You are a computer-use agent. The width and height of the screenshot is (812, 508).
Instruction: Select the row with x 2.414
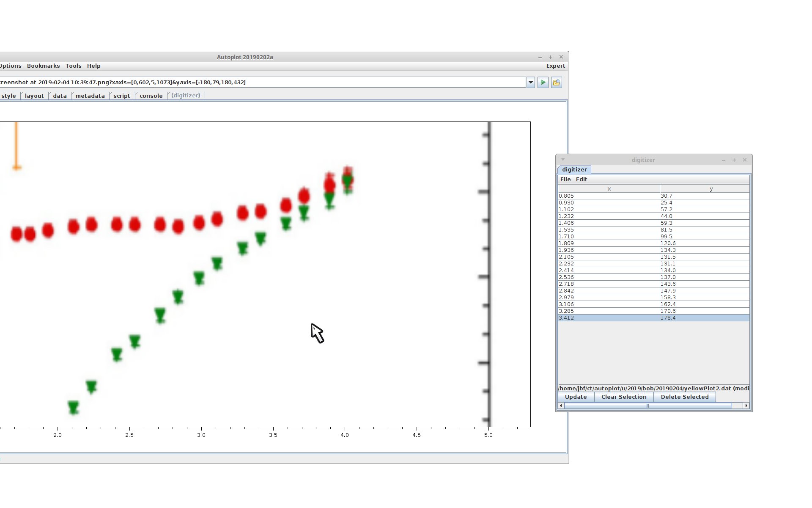pos(654,271)
